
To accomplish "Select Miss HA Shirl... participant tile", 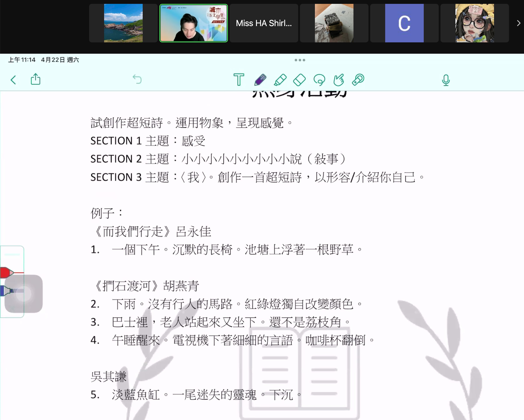I will [x=264, y=23].
